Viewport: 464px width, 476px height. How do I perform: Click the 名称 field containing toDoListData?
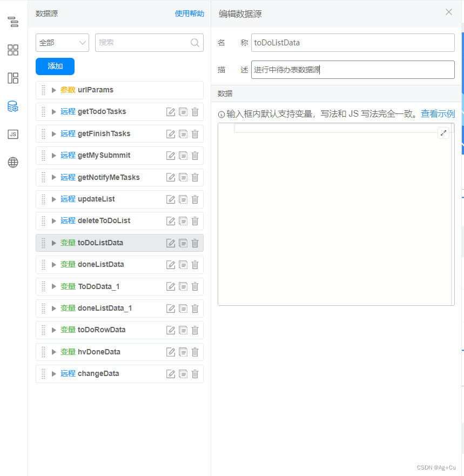[x=353, y=43]
